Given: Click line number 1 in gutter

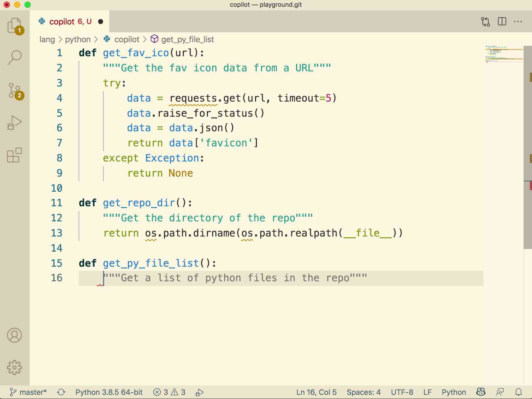Looking at the screenshot, I should (60, 53).
